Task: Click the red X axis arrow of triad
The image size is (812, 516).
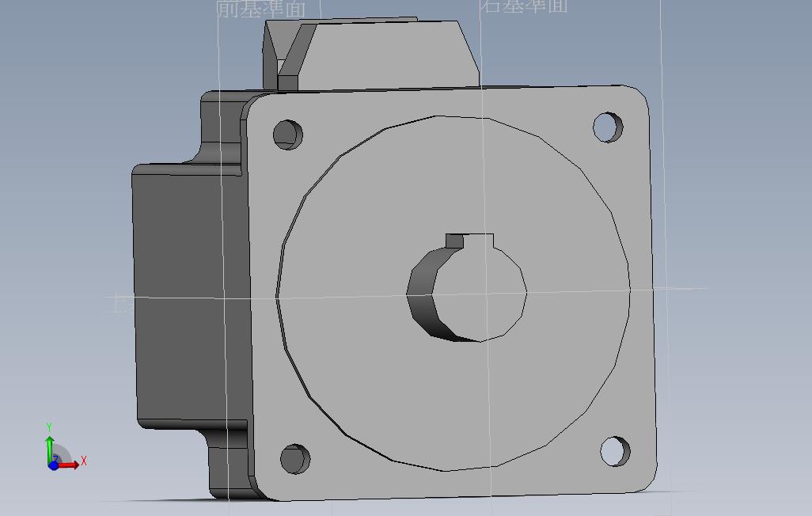Action: pos(68,465)
